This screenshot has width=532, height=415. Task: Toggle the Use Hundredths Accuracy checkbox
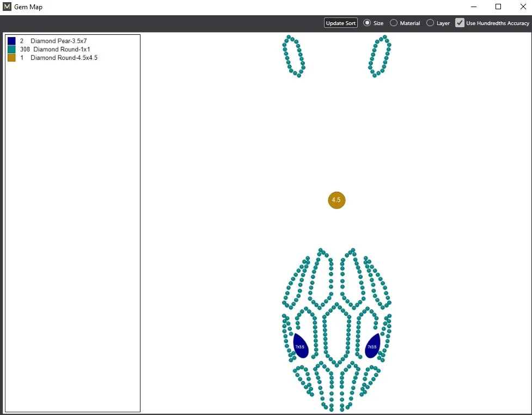click(460, 23)
